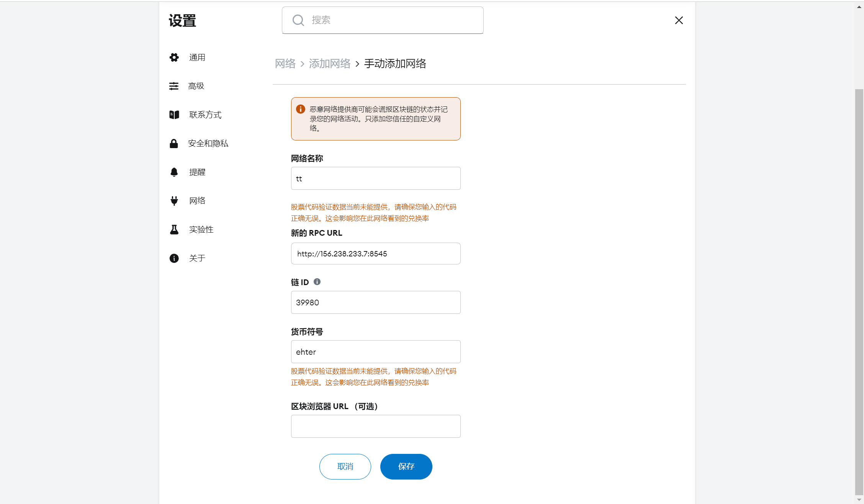The image size is (864, 504).
Task: Open the 安全和隐私 settings section
Action: [208, 144]
